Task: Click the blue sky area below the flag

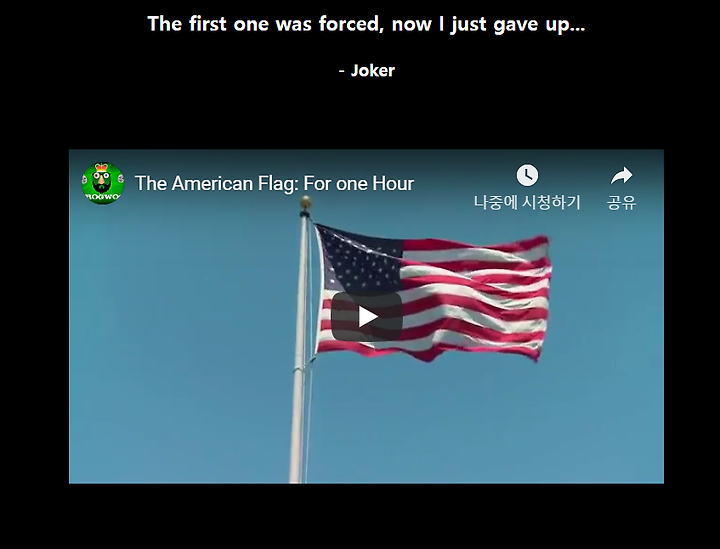Action: [x=459, y=422]
